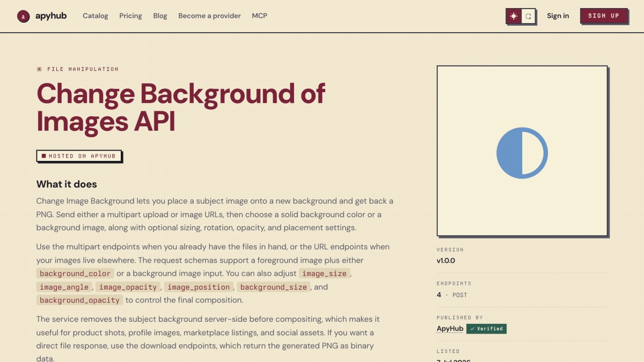Image resolution: width=644 pixels, height=362 pixels.
Task: Click the apyhub logo icon
Action: pyautogui.click(x=23, y=16)
